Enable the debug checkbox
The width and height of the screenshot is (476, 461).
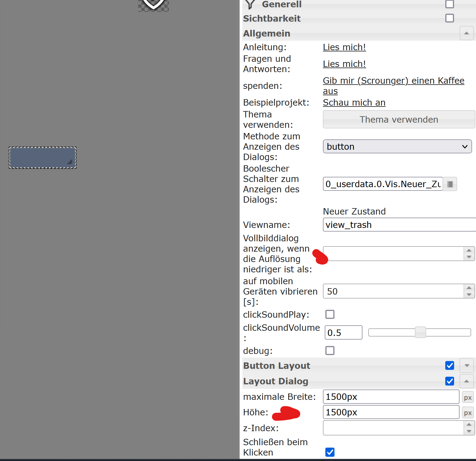click(330, 351)
